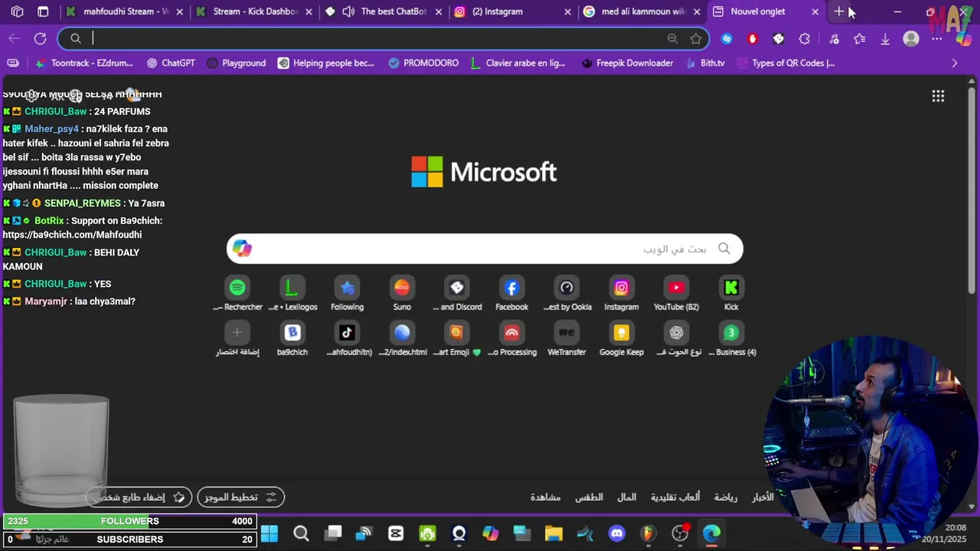This screenshot has width=980, height=551.
Task: Open the Speedtest by Ookla shortcut
Action: (x=567, y=294)
